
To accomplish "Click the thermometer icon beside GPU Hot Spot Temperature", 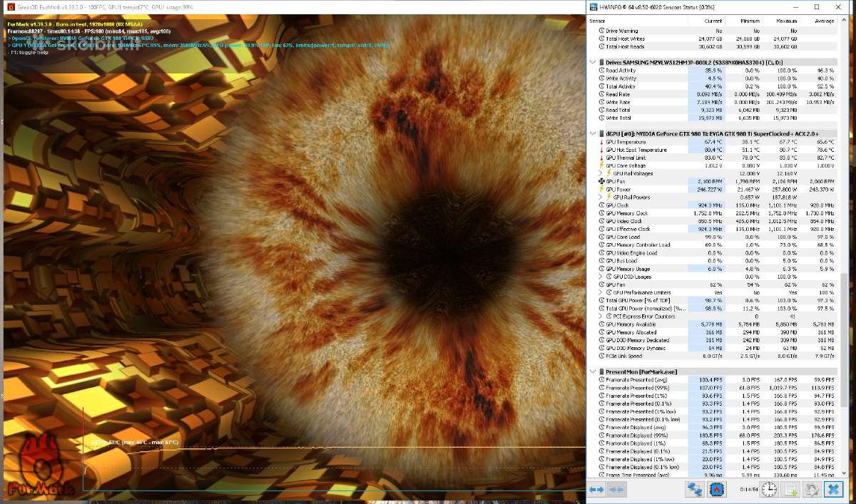I will (x=601, y=150).
